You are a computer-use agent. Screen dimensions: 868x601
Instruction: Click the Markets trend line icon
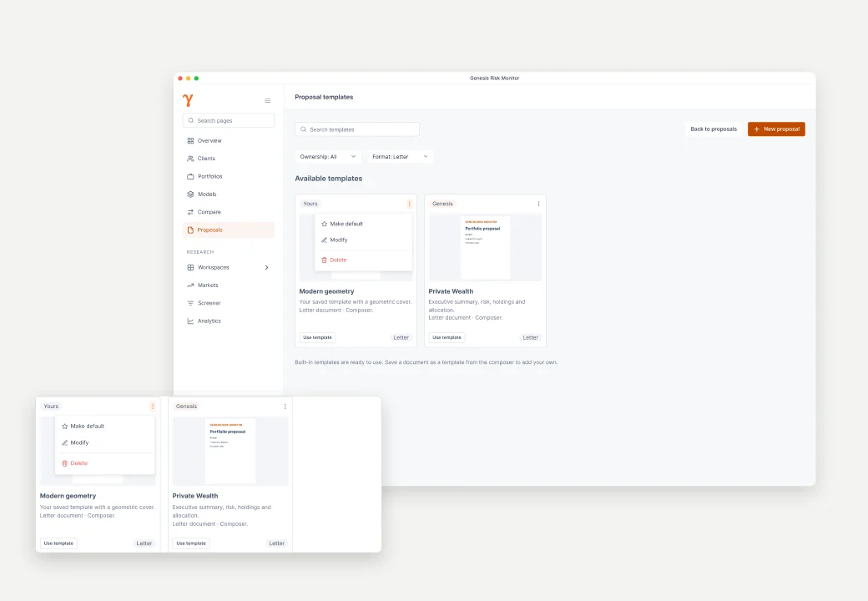(x=190, y=285)
